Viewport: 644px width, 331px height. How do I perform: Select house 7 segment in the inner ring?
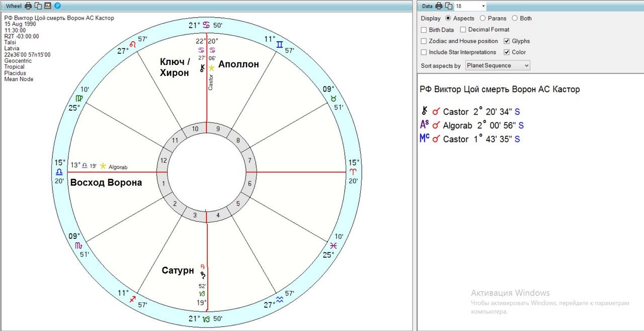(250, 160)
